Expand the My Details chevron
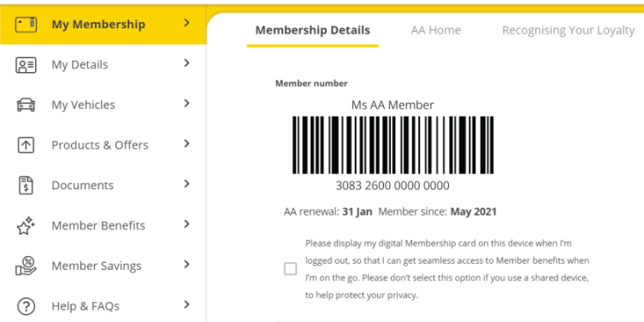Screen dimensions: 644x322 pos(187,63)
